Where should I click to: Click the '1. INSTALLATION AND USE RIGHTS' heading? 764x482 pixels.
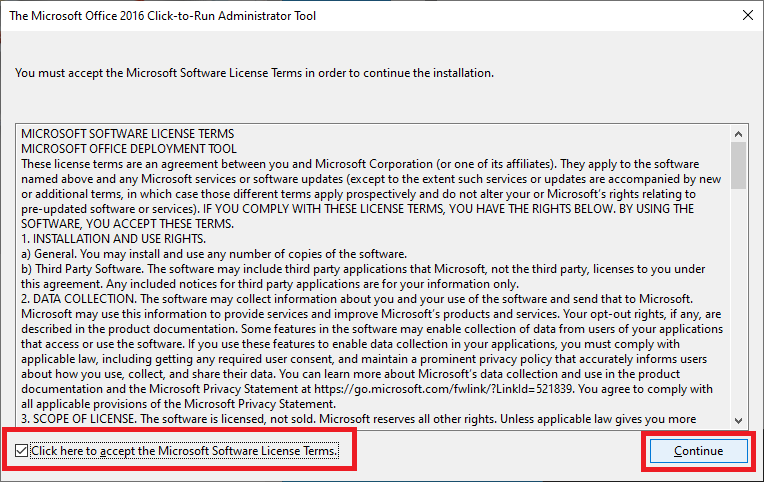click(x=114, y=240)
